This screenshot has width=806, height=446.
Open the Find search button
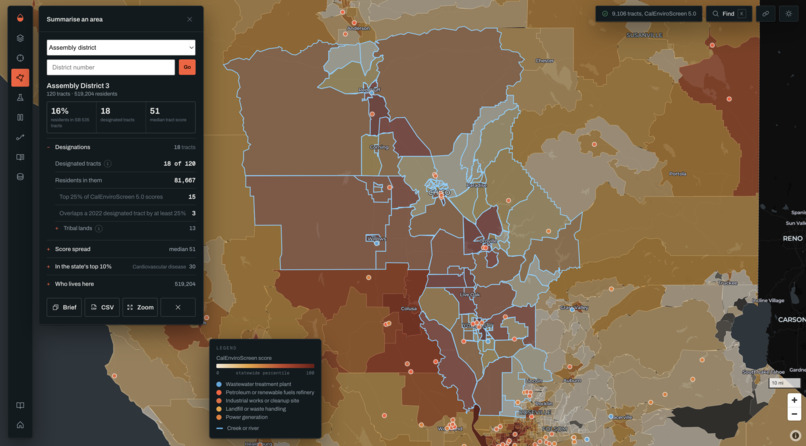729,14
